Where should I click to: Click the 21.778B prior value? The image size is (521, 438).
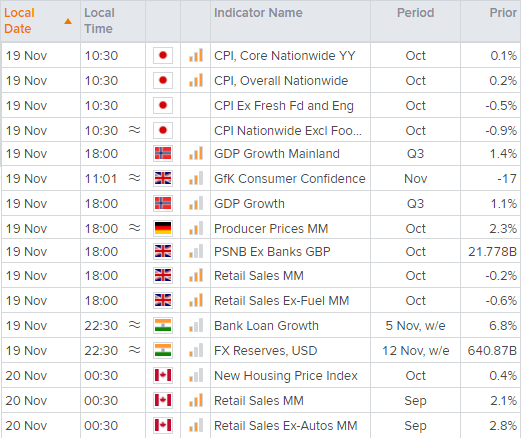492,251
